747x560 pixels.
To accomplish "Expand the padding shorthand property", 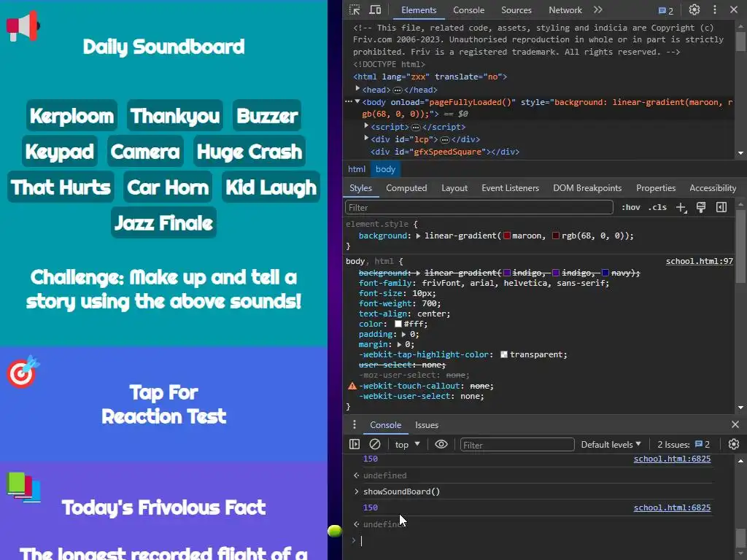I will pyautogui.click(x=403, y=334).
